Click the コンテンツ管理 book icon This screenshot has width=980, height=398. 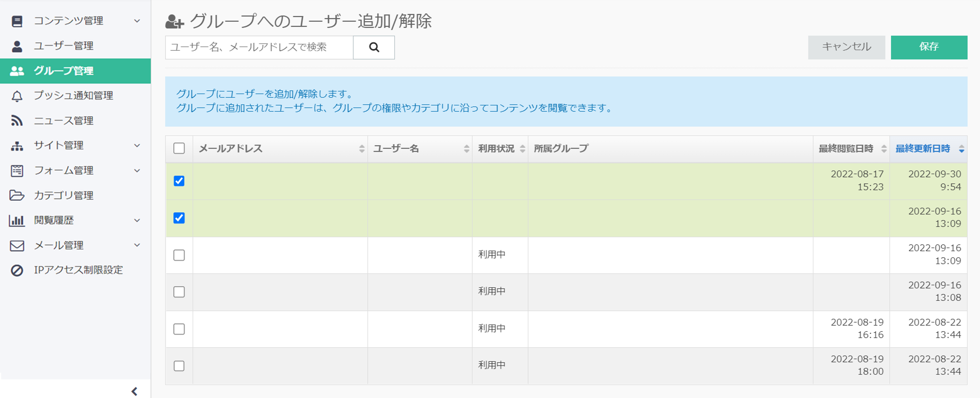17,21
